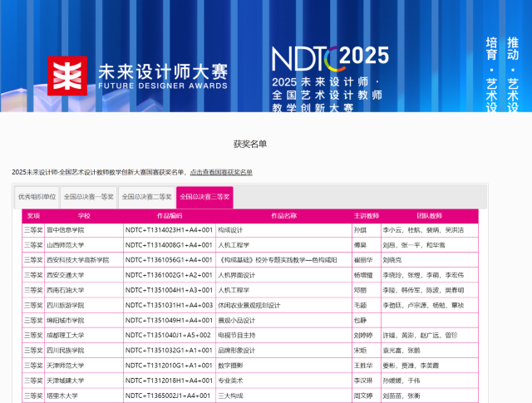Viewport: 532px width, 403px height.
Task: Click the 获奖名单 page heading
Action: tap(250, 144)
